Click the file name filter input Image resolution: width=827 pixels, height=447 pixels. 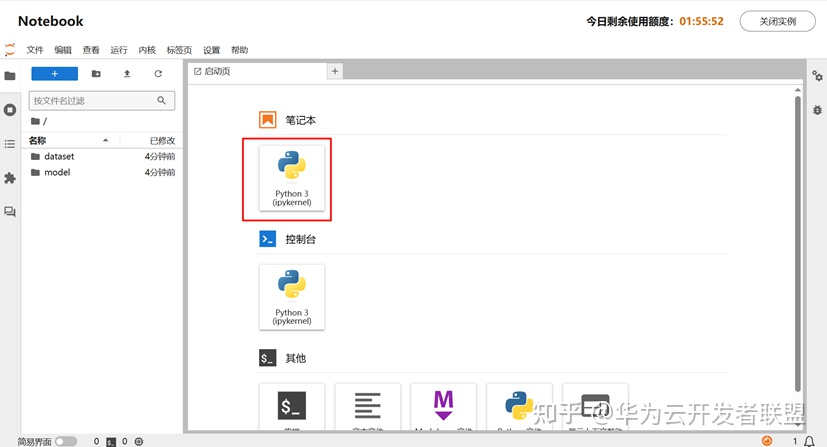pos(92,101)
